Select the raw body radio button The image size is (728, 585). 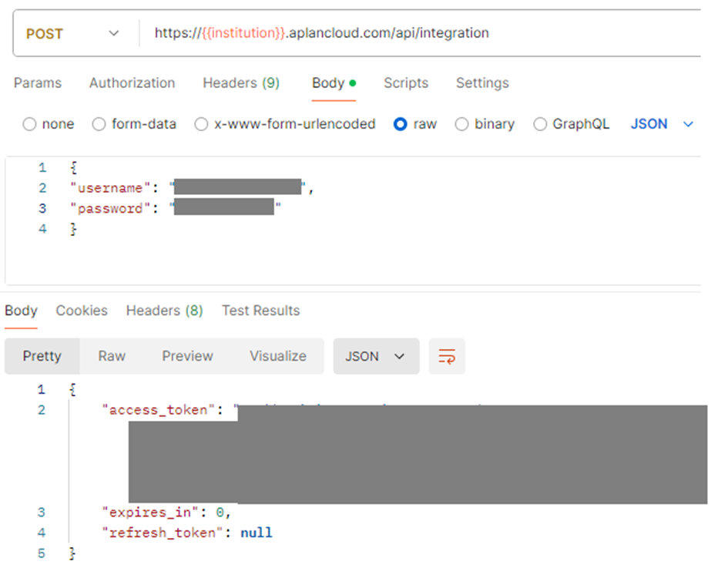(x=401, y=124)
